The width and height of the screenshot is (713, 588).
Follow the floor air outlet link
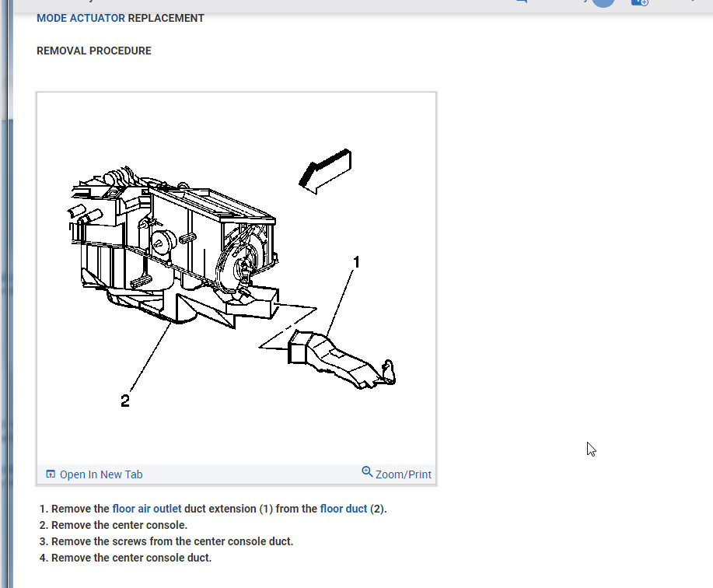pyautogui.click(x=146, y=509)
